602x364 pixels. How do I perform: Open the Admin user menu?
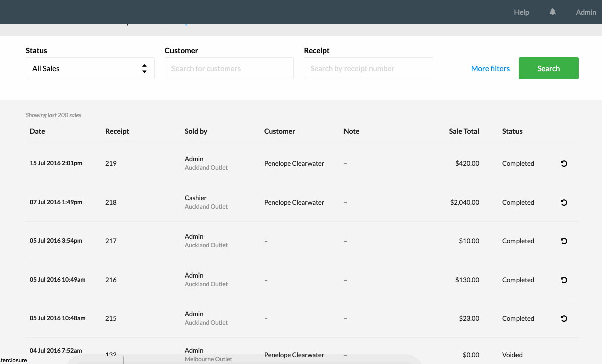click(586, 12)
